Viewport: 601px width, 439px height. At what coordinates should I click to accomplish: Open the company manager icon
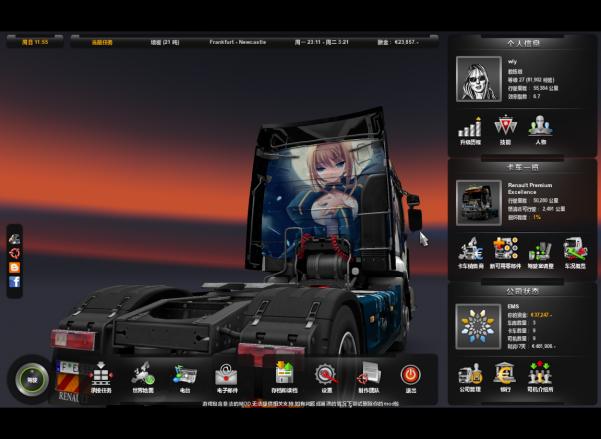[x=470, y=373]
